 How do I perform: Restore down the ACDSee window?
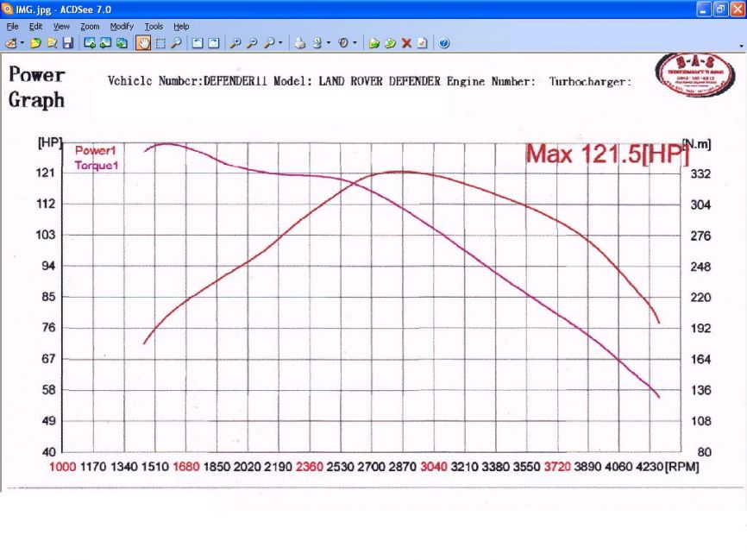[x=721, y=9]
